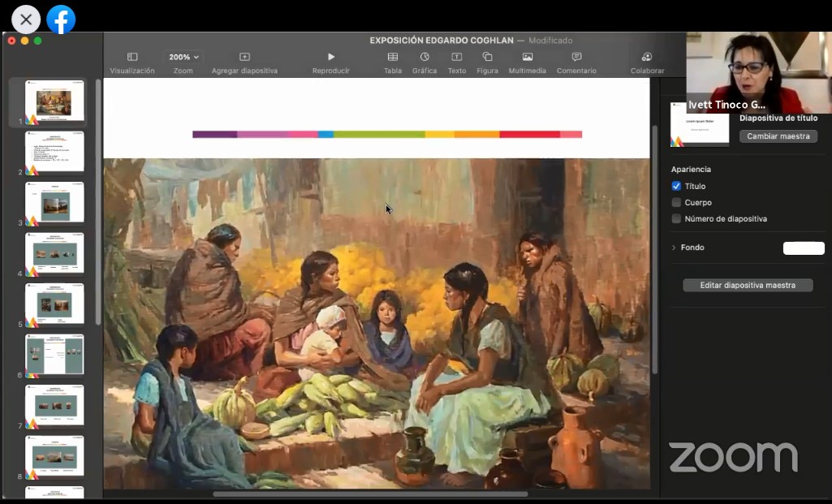The image size is (832, 504).
Task: Click the green full-screen window button
Action: [37, 41]
